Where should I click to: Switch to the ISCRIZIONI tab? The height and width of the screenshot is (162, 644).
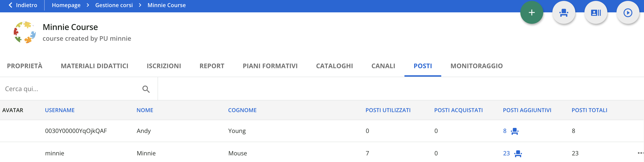pos(164,66)
